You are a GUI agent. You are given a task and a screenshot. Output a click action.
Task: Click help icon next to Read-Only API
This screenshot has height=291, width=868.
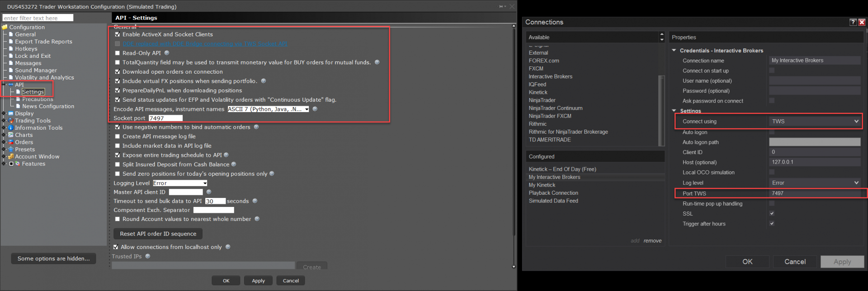coord(166,53)
